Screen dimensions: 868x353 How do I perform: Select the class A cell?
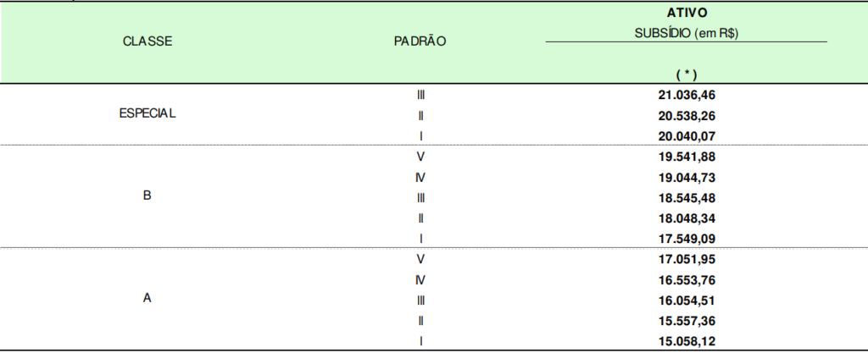(x=147, y=298)
